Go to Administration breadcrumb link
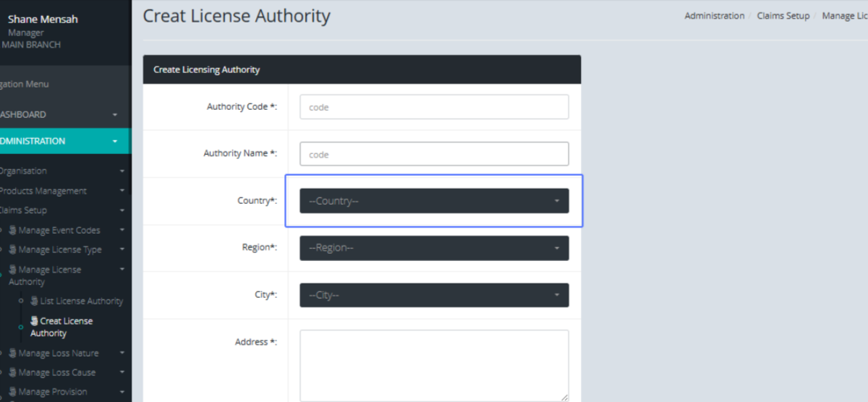 [714, 16]
